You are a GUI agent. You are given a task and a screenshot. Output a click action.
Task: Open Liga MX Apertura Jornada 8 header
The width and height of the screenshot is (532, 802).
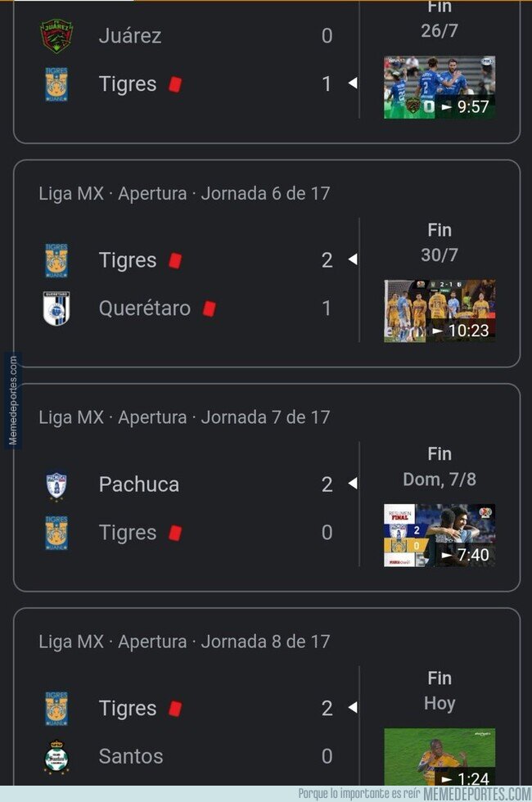(184, 642)
